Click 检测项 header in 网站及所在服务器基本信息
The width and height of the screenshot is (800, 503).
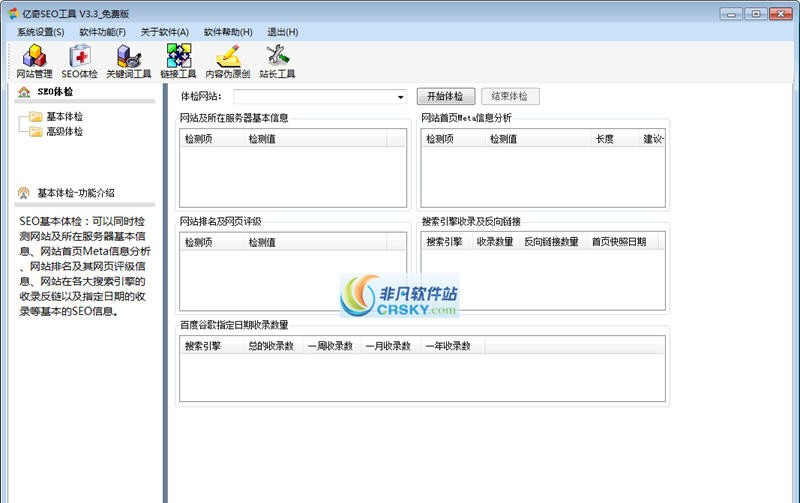point(211,139)
